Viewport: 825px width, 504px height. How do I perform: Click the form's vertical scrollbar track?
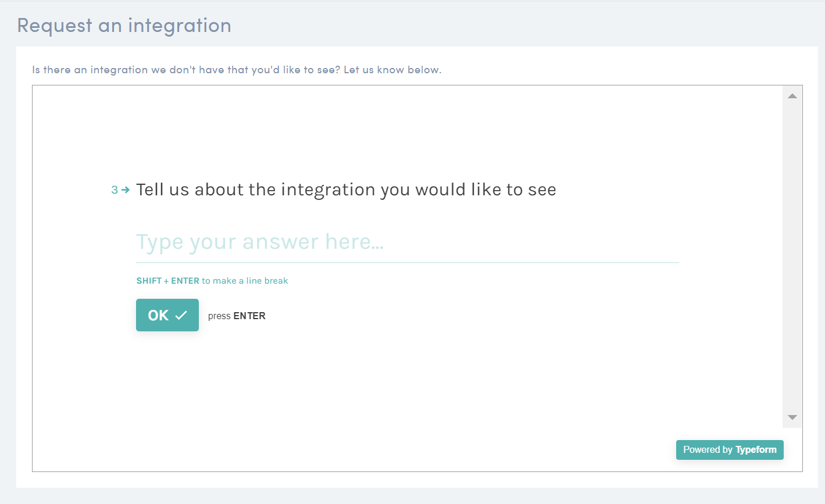(x=792, y=256)
